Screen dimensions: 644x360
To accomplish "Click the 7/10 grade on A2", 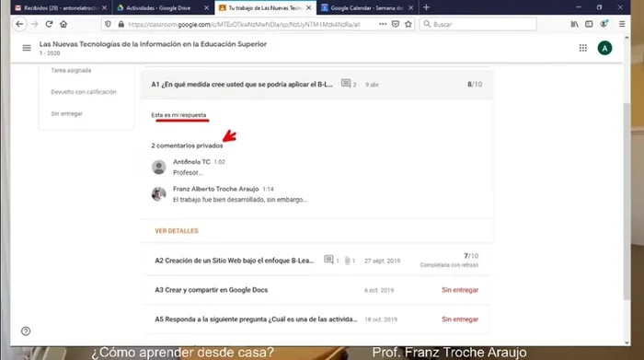I will point(471,256).
